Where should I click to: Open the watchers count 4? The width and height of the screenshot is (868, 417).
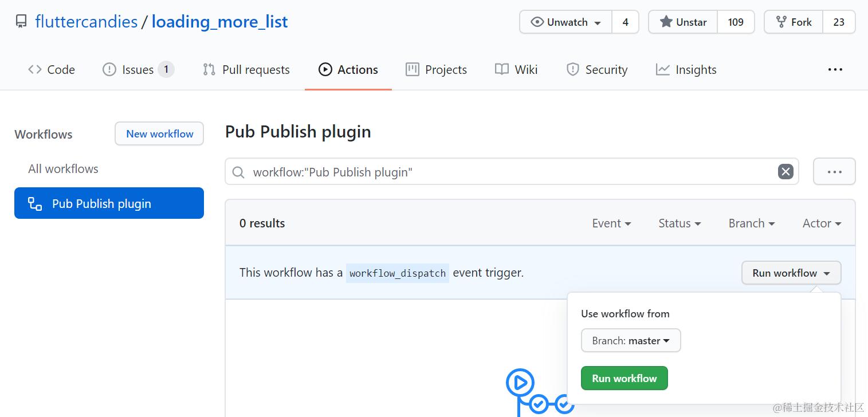click(x=626, y=22)
